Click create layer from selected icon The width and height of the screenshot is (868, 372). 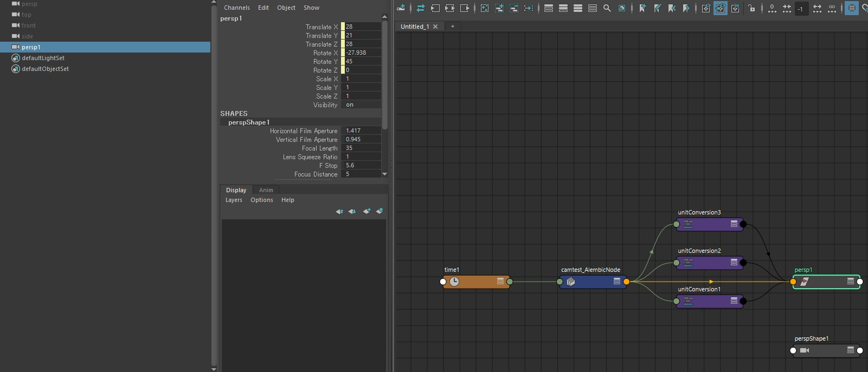click(x=380, y=211)
